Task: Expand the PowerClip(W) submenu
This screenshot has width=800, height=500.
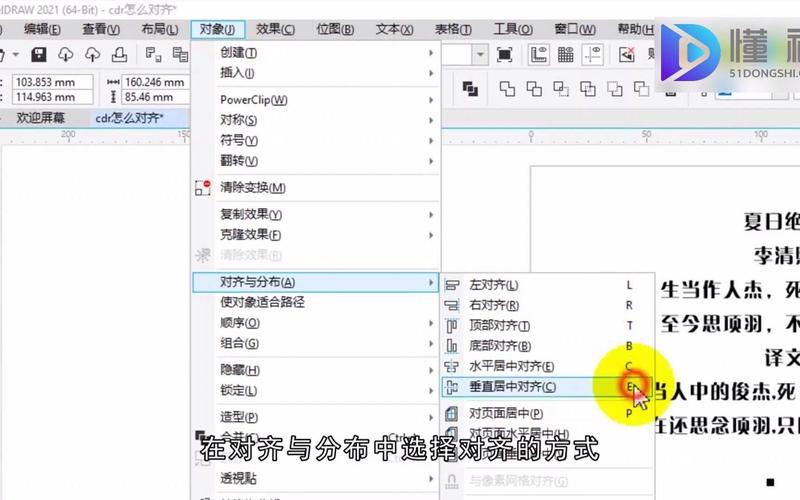Action: [x=316, y=100]
